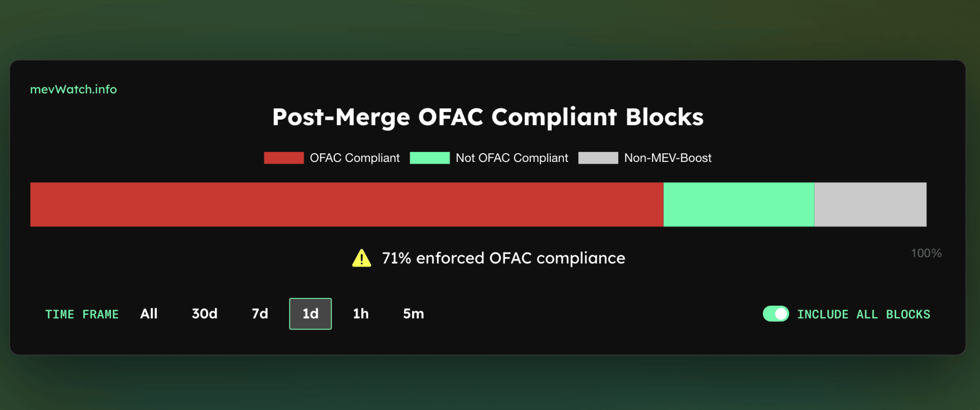
Task: Switch to the 1h time frame
Action: 361,314
